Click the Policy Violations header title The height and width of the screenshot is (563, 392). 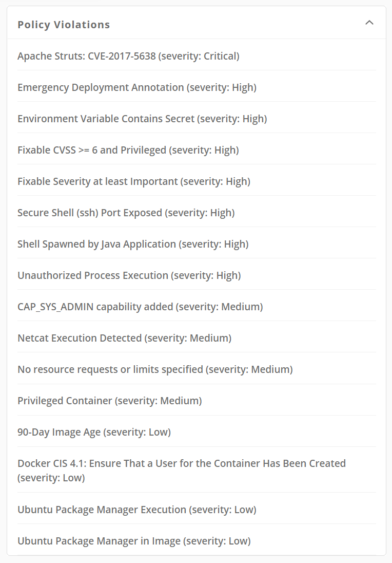tap(64, 25)
